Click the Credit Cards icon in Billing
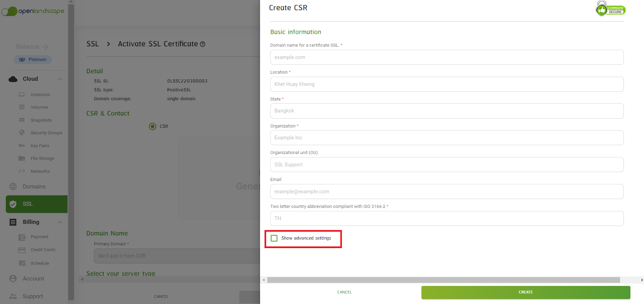The width and height of the screenshot is (644, 304). click(x=22, y=250)
